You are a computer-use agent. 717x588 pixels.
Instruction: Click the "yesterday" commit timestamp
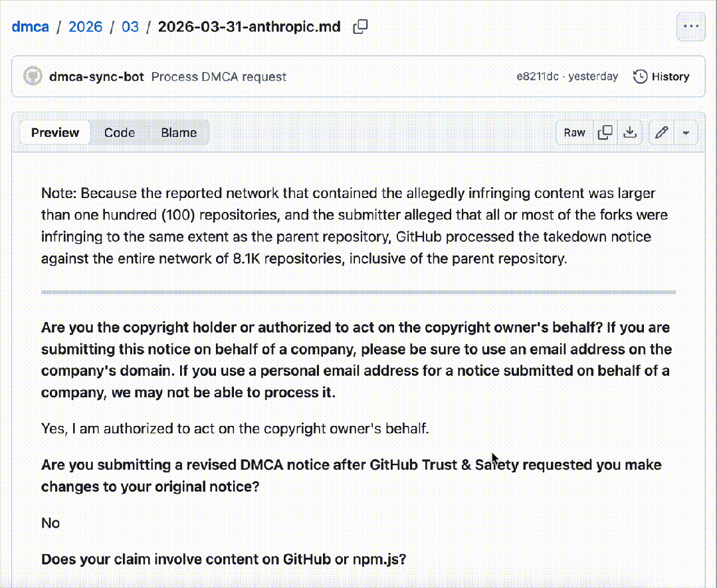pyautogui.click(x=593, y=76)
